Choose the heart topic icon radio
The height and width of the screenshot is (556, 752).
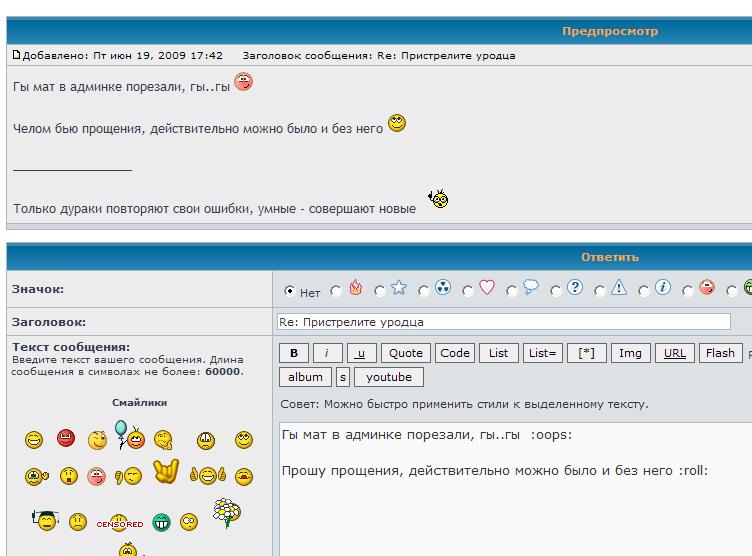[x=467, y=291]
